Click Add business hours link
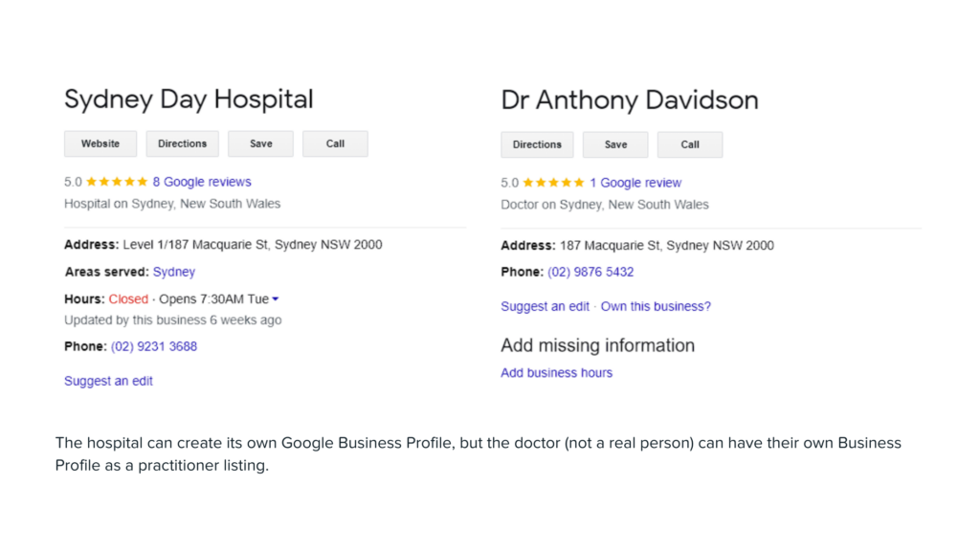This screenshot has height=551, width=980. click(x=556, y=372)
